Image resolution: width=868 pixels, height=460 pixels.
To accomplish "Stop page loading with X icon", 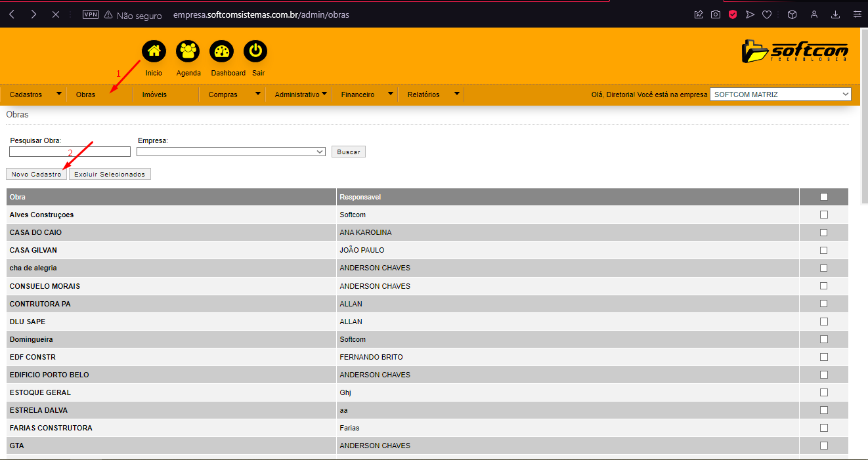I will 56,14.
